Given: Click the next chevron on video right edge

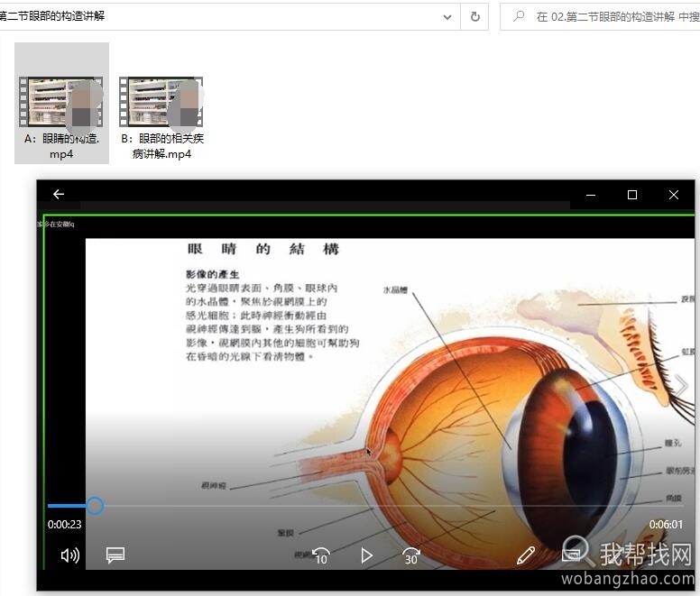Looking at the screenshot, I should 681,385.
